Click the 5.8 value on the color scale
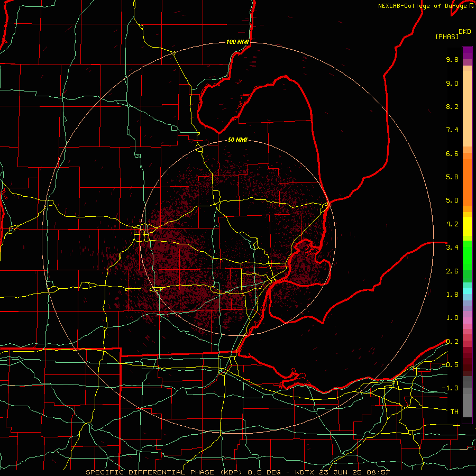476x476 pixels. click(x=452, y=177)
